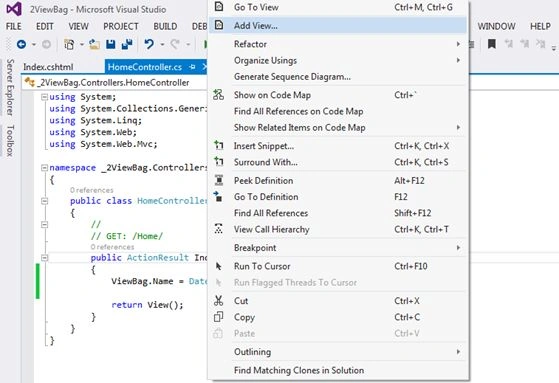Screen dimensions: 559x383
Task: Open the Toolbox side panel
Action: (10, 141)
